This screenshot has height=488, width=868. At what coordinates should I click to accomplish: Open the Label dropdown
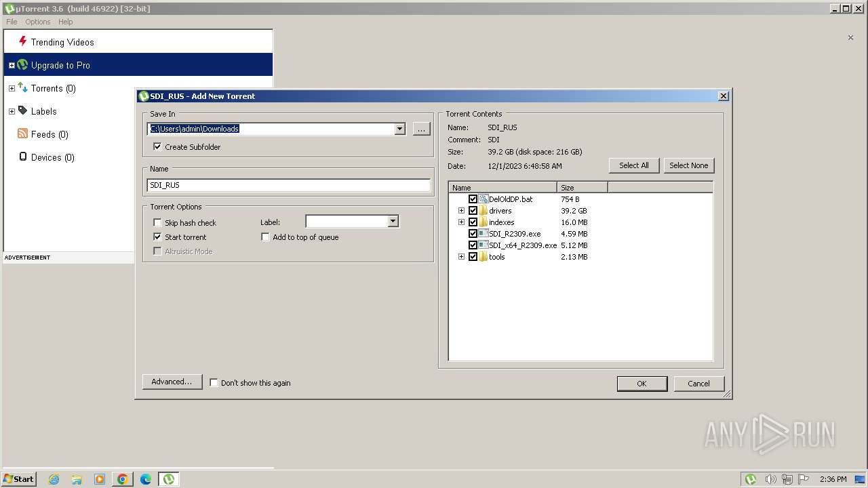click(393, 222)
